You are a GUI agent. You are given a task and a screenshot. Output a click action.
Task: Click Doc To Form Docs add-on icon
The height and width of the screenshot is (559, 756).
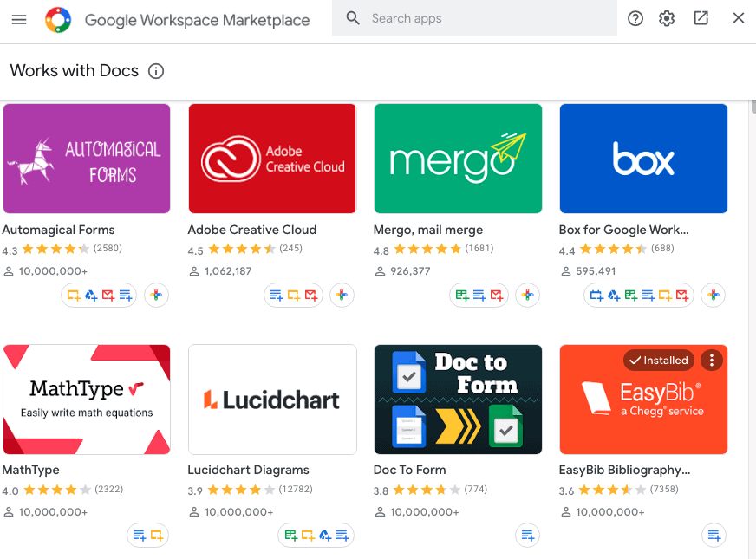tap(527, 536)
